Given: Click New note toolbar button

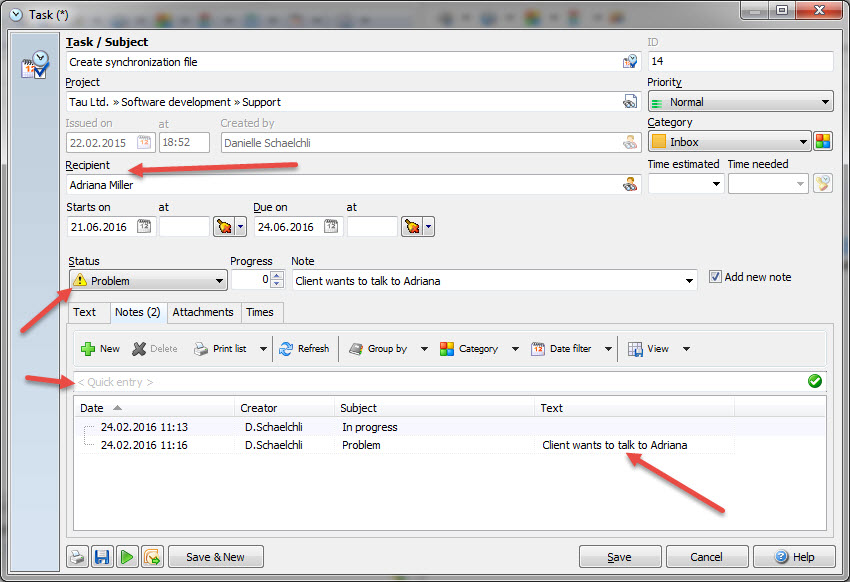Looking at the screenshot, I should click(100, 349).
